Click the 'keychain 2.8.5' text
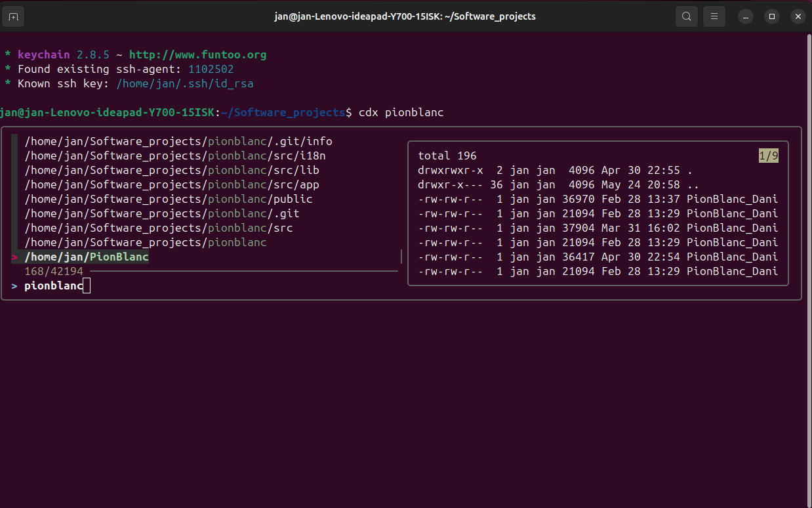Screen dimensions: 812x508 (64, 54)
